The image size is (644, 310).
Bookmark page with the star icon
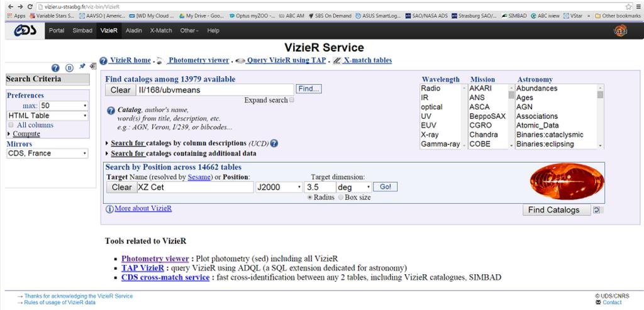(628, 6)
